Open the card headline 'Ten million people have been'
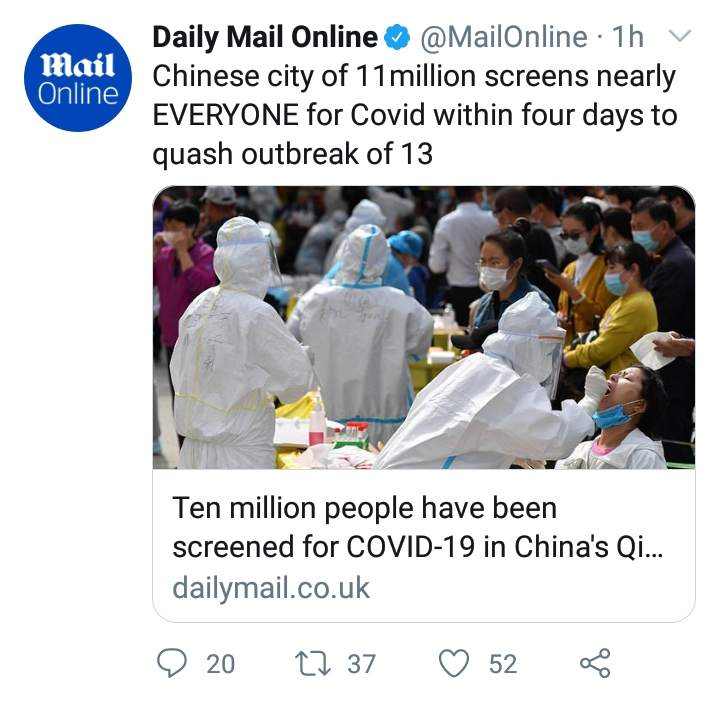 tap(365, 509)
